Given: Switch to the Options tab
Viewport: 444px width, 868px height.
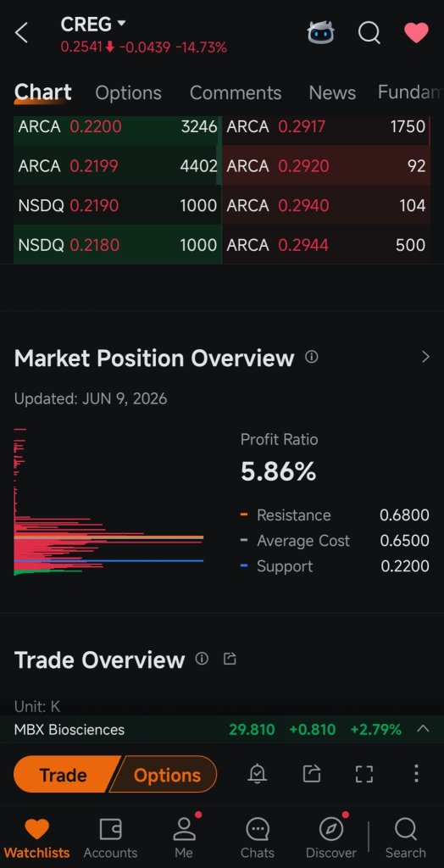Looking at the screenshot, I should pos(128,93).
